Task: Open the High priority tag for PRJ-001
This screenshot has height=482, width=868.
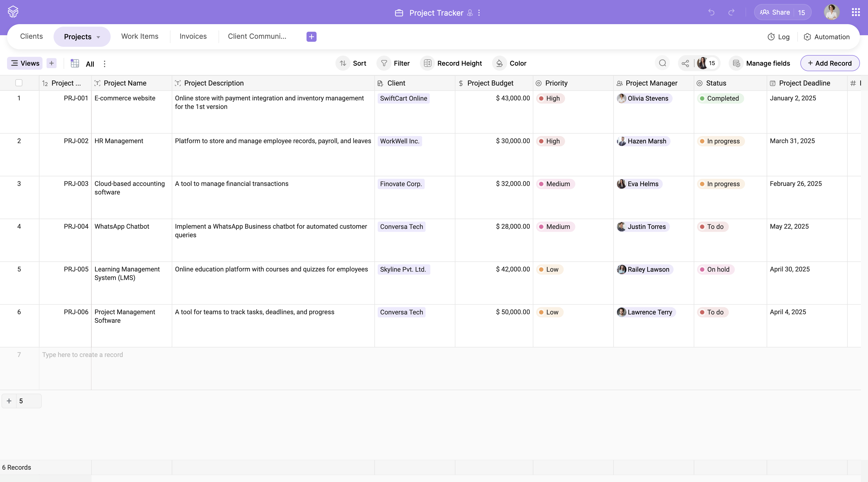Action: [x=550, y=98]
